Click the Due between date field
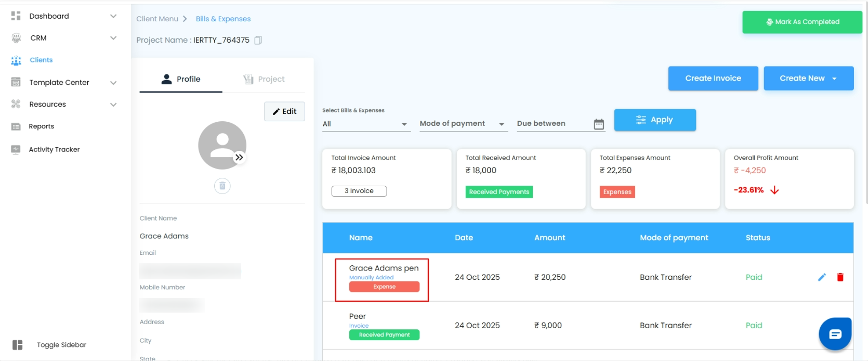 coord(551,124)
